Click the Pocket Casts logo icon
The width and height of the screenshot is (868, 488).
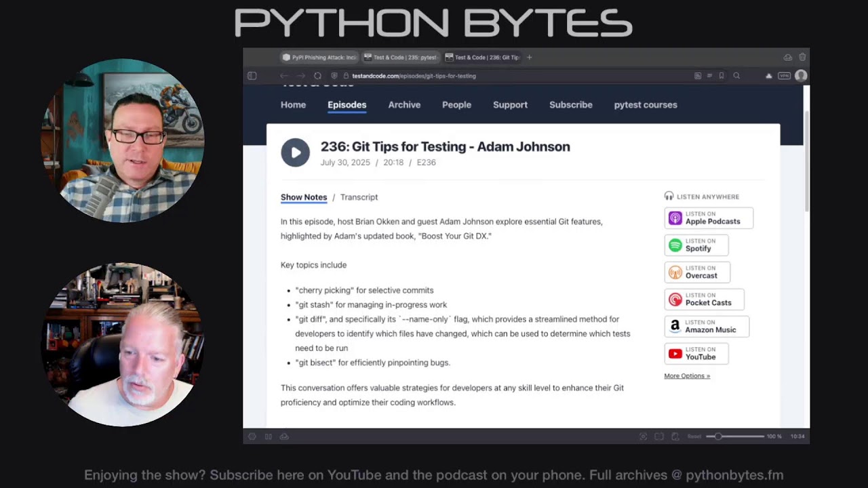[675, 299]
